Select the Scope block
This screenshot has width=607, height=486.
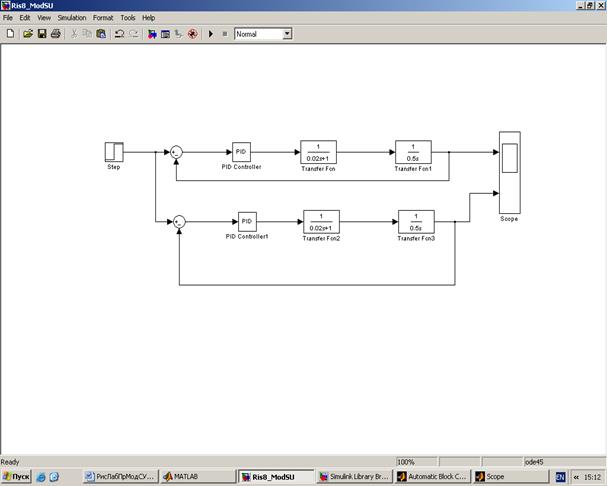(510, 172)
